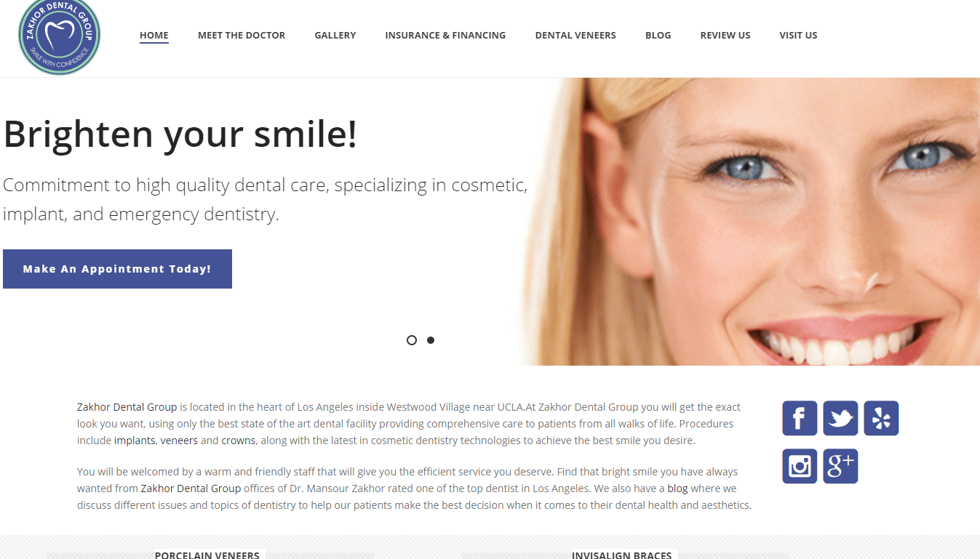Click the Zakhor Dental Group logo
The height and width of the screenshot is (559, 980).
pos(59,35)
